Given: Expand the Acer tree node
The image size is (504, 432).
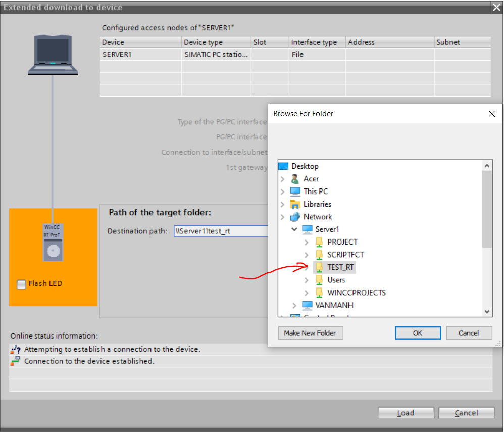Looking at the screenshot, I should [282, 179].
